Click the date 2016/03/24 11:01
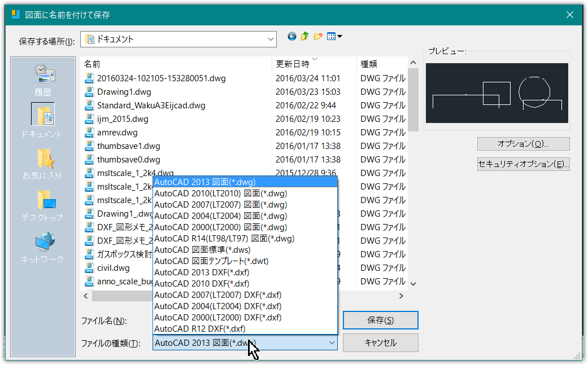The image size is (588, 365). click(x=308, y=78)
